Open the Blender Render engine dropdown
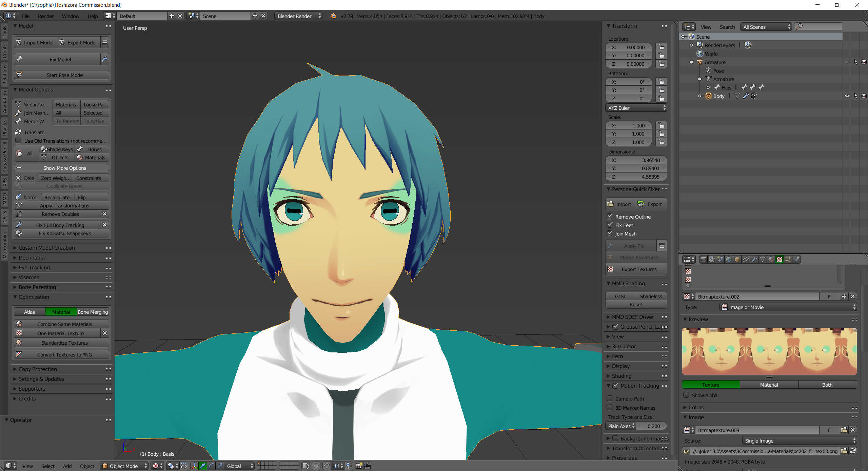This screenshot has width=868, height=471. [x=298, y=16]
